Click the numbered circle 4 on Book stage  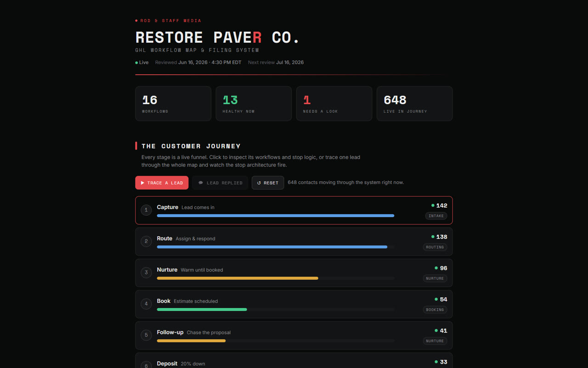146,304
